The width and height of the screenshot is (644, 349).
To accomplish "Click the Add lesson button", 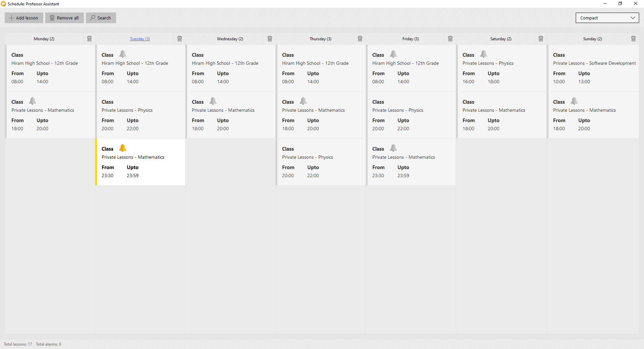I will 24,18.
